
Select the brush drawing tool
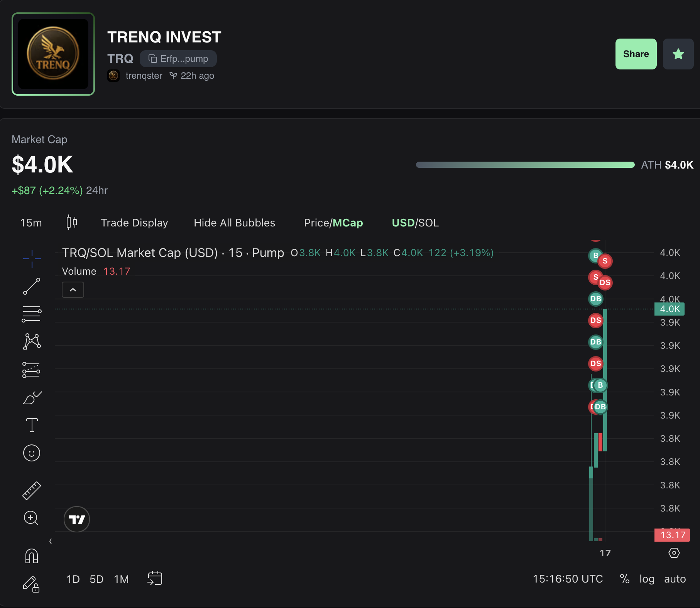point(32,397)
